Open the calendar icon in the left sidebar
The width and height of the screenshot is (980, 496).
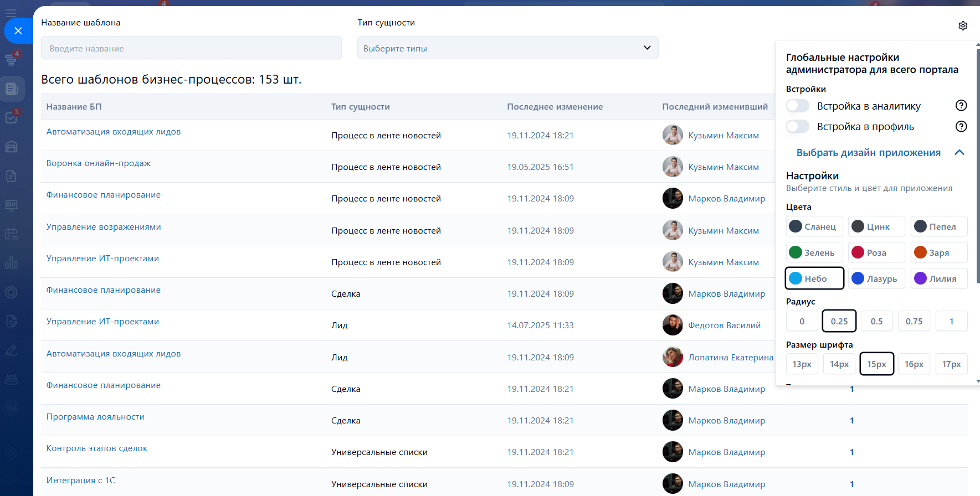[x=12, y=234]
